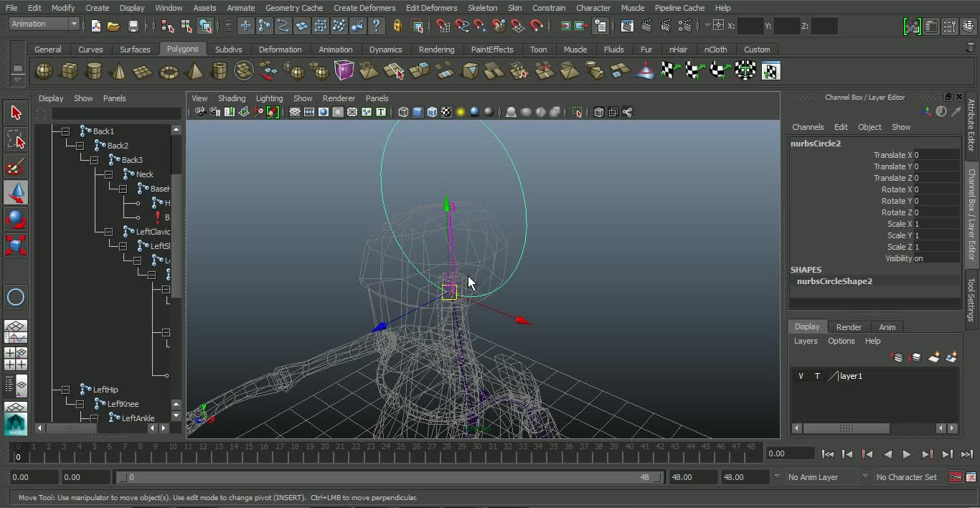Click the Create new layer icon
The height and width of the screenshot is (508, 980).
tap(934, 357)
